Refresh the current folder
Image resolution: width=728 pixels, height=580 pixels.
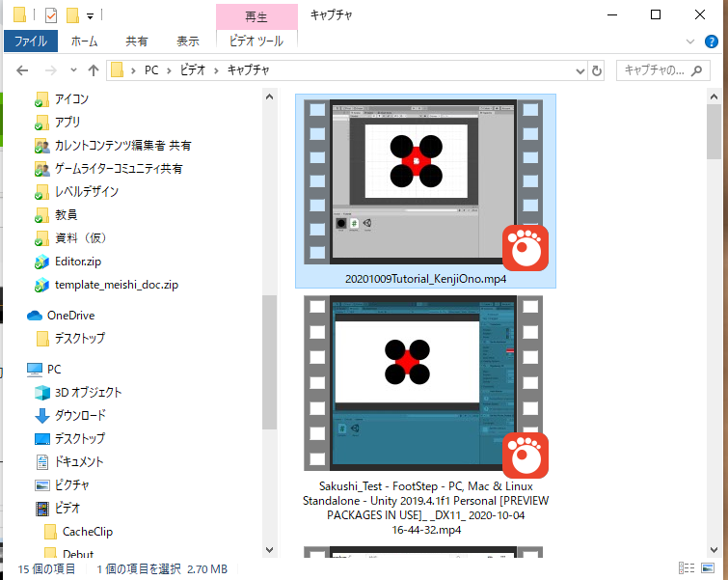pyautogui.click(x=596, y=70)
